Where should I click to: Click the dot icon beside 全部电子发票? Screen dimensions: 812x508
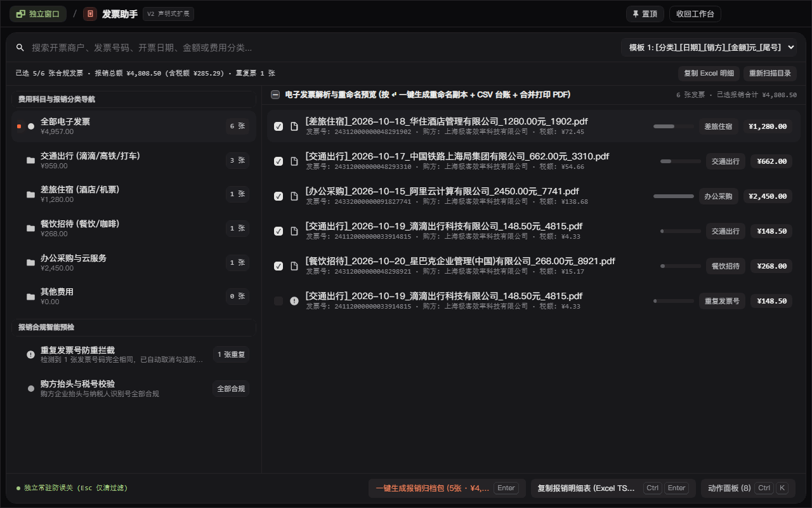click(x=30, y=126)
